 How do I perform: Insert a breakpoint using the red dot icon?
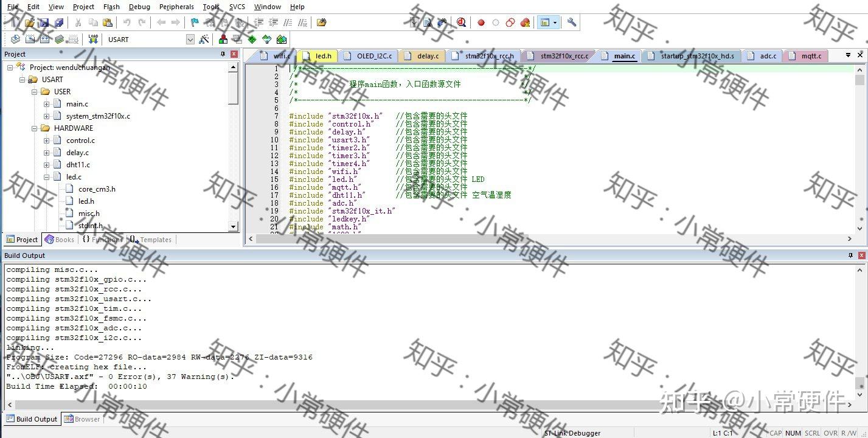click(x=481, y=23)
